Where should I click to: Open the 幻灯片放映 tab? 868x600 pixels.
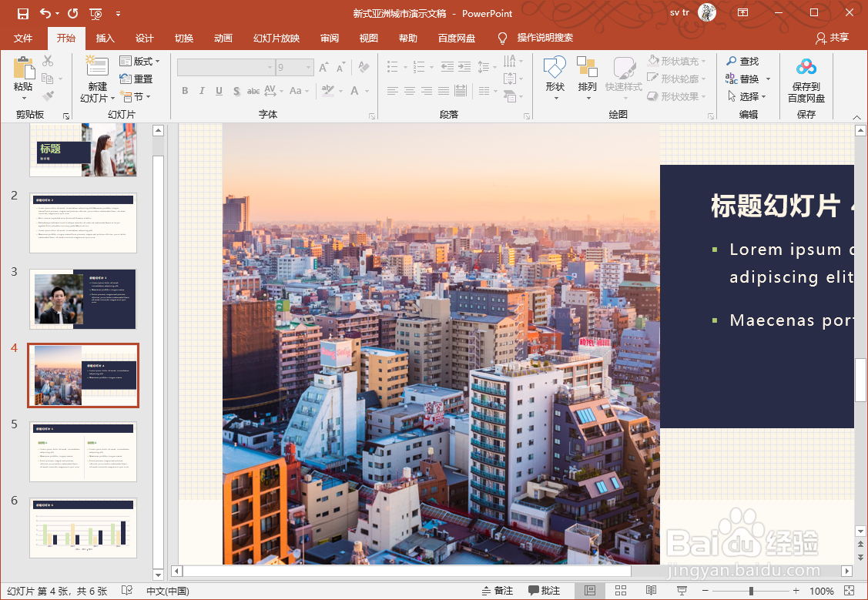coord(276,39)
